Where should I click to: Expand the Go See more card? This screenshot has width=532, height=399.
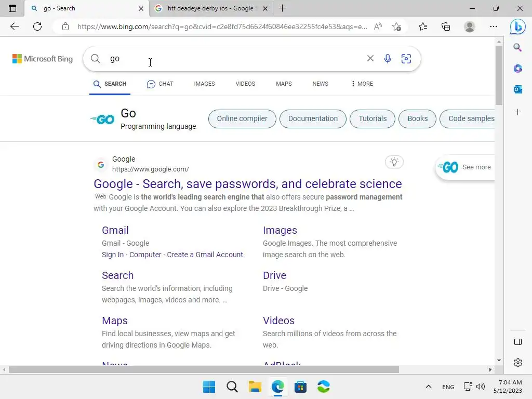[x=465, y=167]
